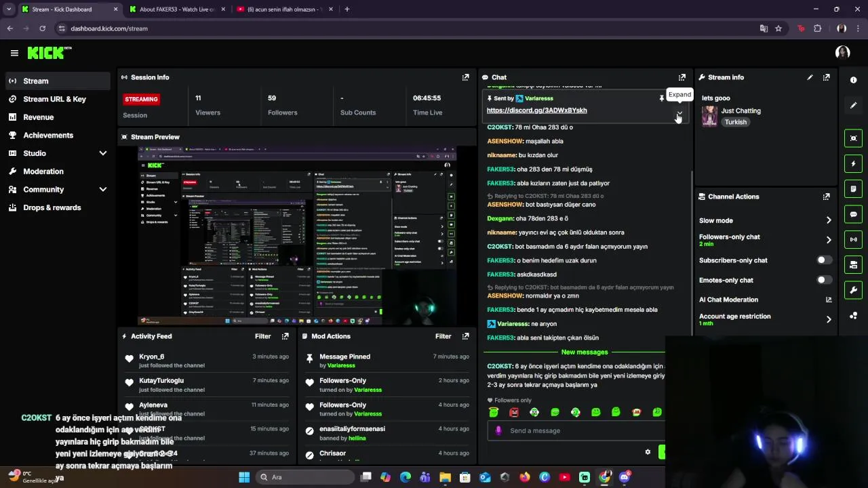Pop out the Channel Actions panel
Image resolution: width=868 pixels, height=488 pixels.
[826, 197]
